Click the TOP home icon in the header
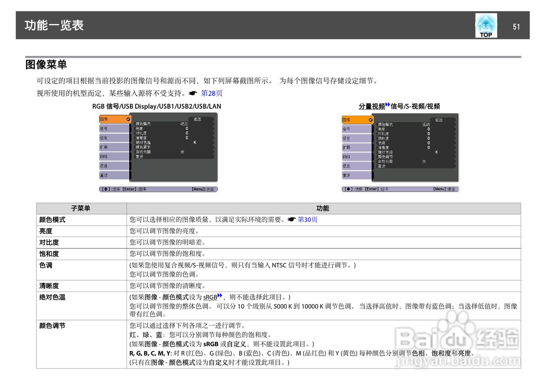 coord(486,25)
